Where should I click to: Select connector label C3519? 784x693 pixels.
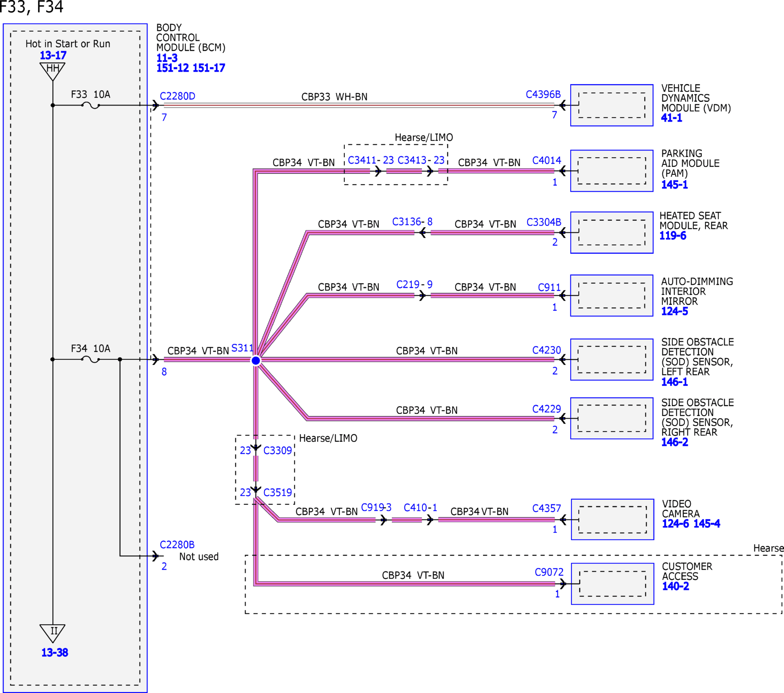(278, 492)
